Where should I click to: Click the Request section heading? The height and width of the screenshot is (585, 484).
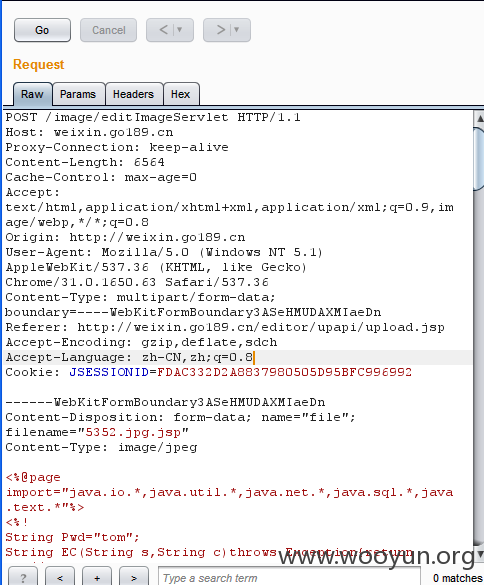(x=38, y=64)
